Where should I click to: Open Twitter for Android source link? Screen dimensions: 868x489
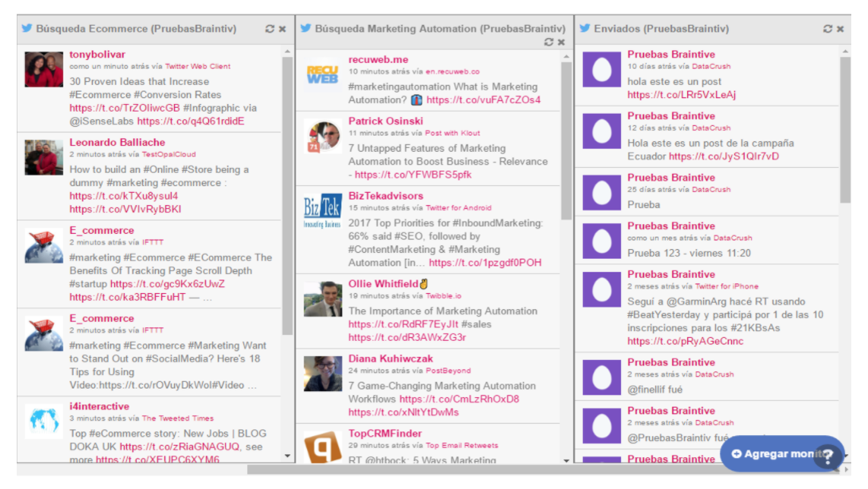[x=458, y=208]
